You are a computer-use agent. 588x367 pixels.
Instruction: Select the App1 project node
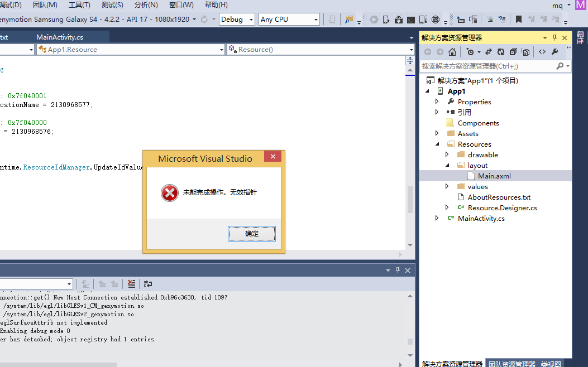click(456, 91)
